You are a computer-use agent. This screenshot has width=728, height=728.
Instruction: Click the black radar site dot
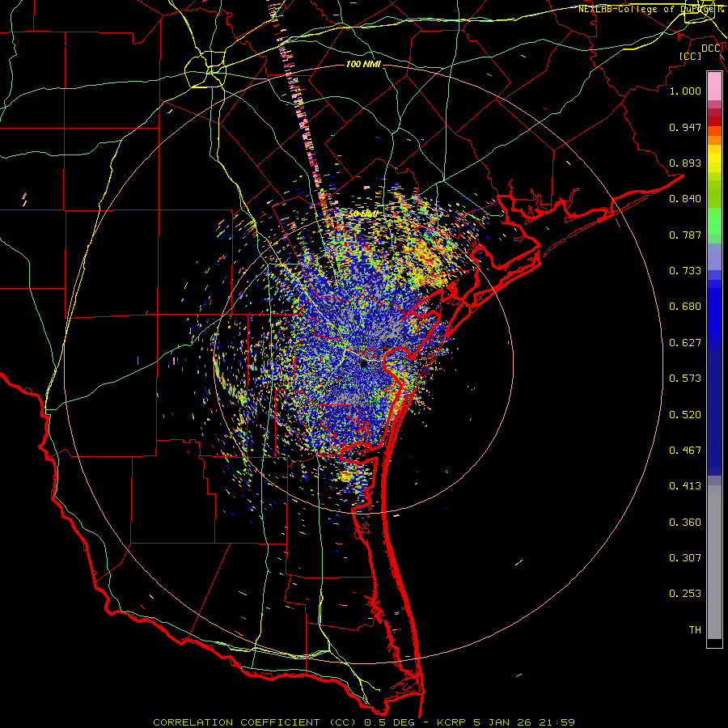(x=364, y=364)
